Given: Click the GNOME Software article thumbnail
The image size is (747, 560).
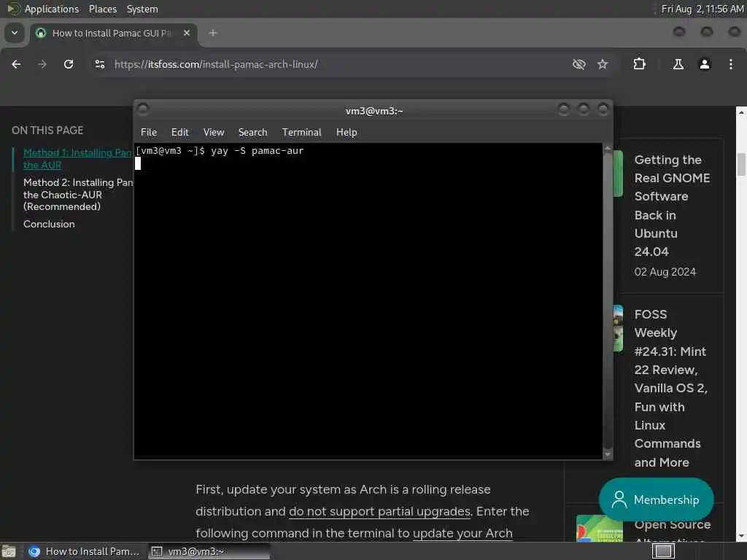Looking at the screenshot, I should tap(618, 174).
